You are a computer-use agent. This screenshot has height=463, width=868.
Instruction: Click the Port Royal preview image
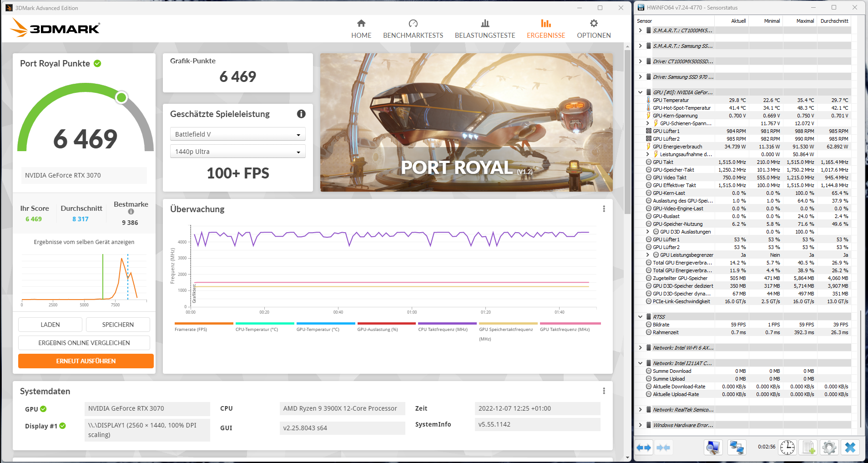(466, 122)
